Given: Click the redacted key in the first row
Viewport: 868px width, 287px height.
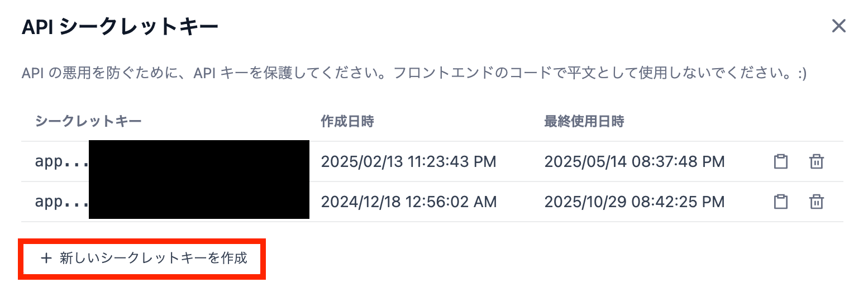Looking at the screenshot, I should point(199,161).
